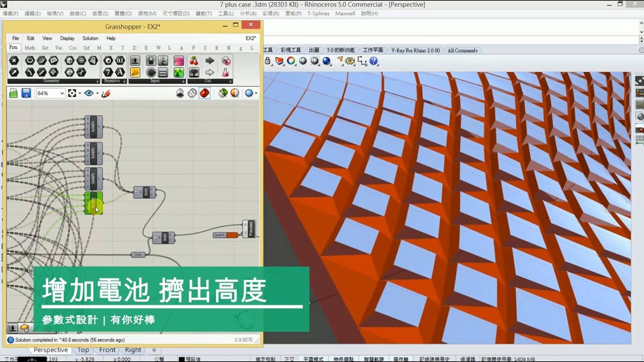This screenshot has width=644, height=362.
Task: Expand the named views dropdown arrow
Action: tap(97, 93)
